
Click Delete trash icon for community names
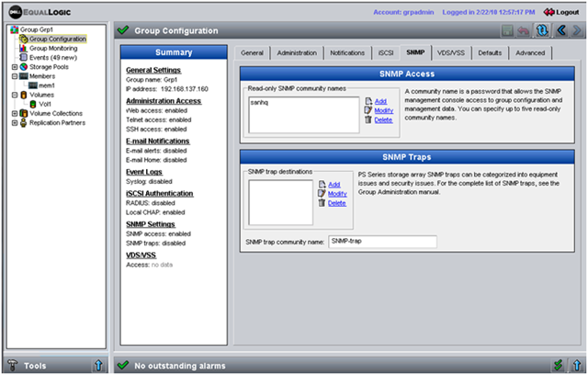point(368,119)
